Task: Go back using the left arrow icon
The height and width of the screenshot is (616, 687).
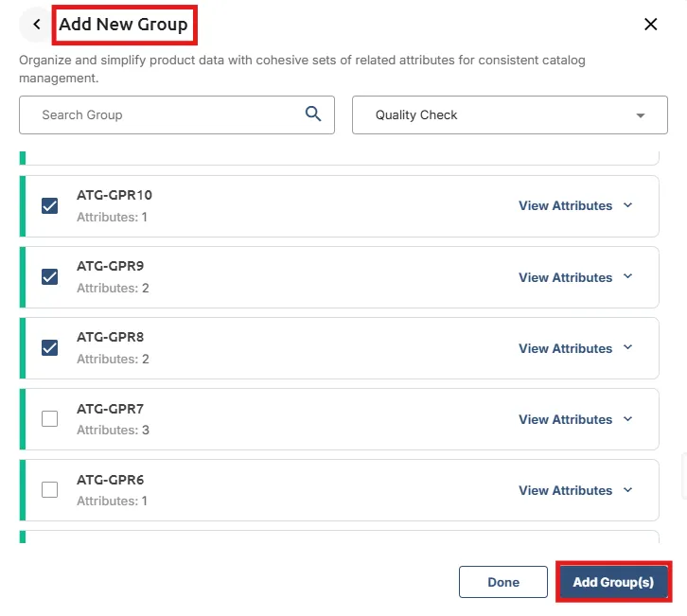Action: click(37, 25)
